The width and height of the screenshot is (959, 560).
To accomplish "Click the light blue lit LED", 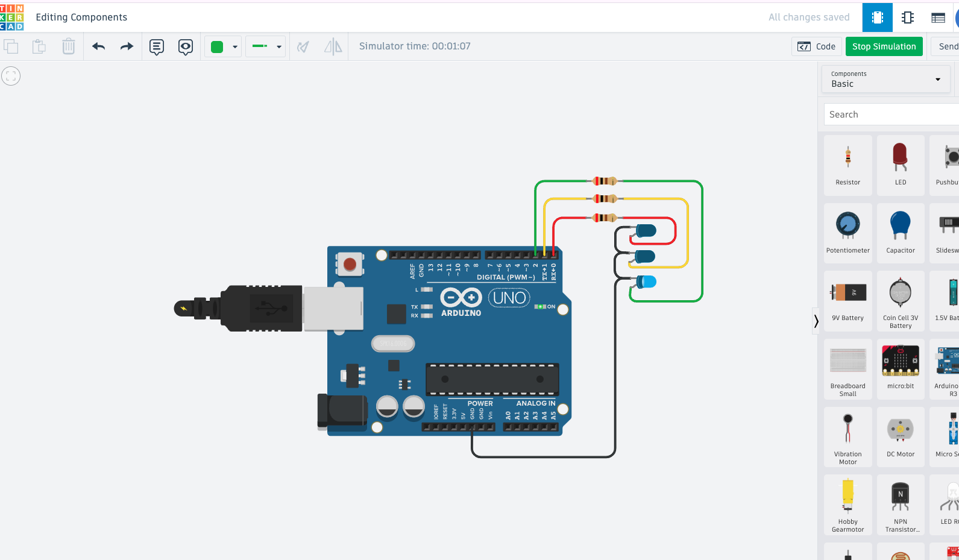I will 647,282.
